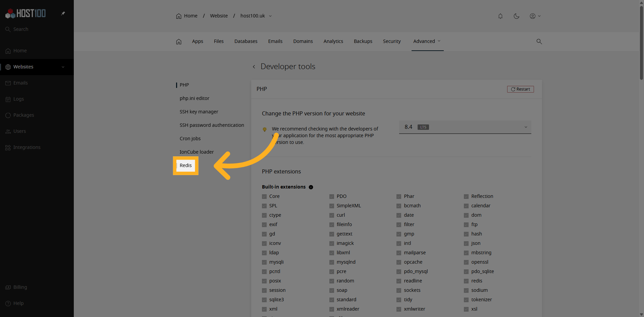644x317 pixels.
Task: Toggle the opcache extension checkbox
Action: [x=399, y=262]
